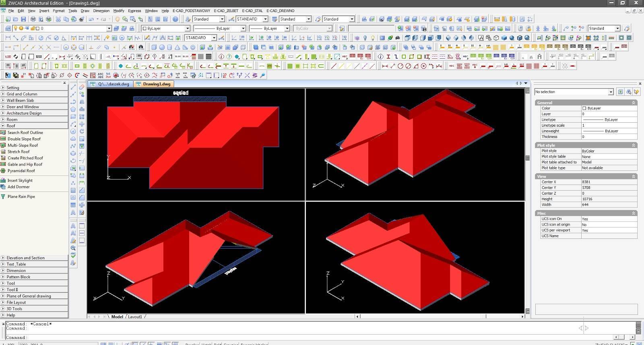Select the Polygon draw tool
The image size is (644, 345).
click(x=73, y=109)
